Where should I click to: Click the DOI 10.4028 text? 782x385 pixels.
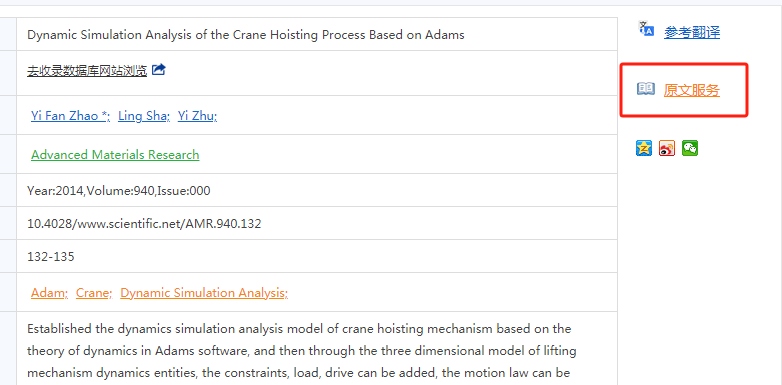tap(144, 224)
